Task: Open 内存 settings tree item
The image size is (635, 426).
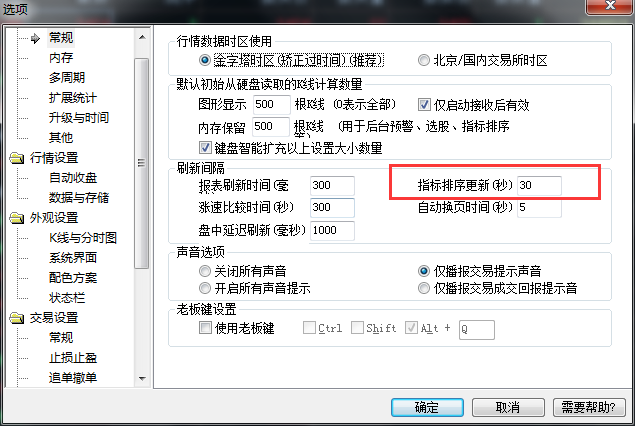Action: pyautogui.click(x=61, y=58)
